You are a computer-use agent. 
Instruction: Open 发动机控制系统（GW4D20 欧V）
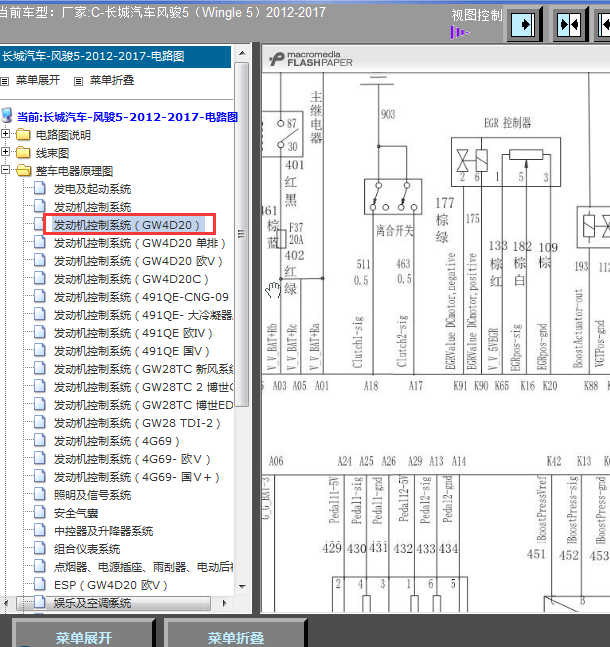138,261
